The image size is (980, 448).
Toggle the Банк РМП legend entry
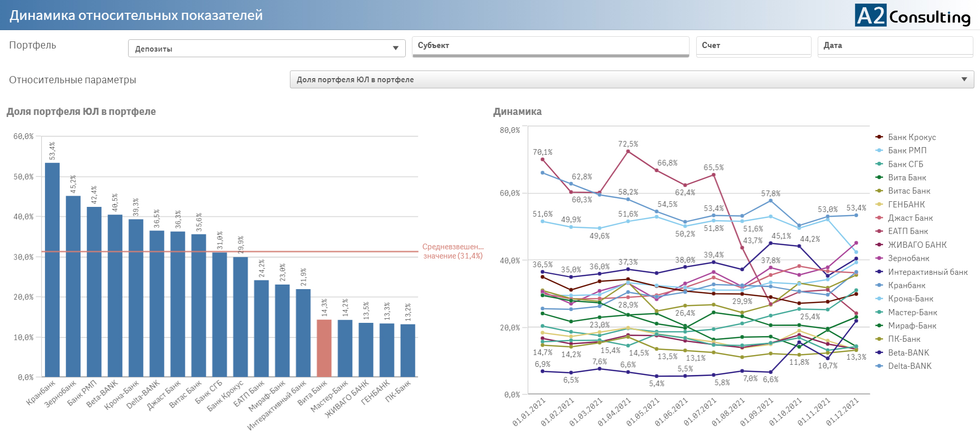coord(907,151)
